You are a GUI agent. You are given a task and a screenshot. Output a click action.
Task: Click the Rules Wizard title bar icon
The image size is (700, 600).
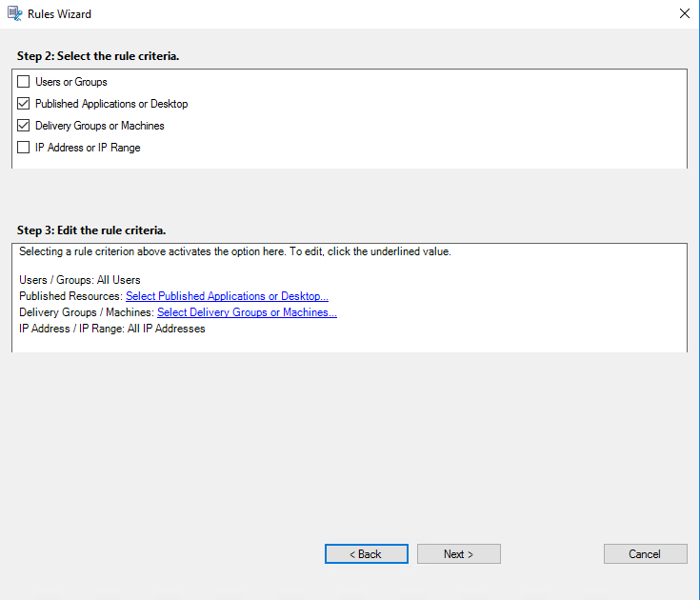15,14
